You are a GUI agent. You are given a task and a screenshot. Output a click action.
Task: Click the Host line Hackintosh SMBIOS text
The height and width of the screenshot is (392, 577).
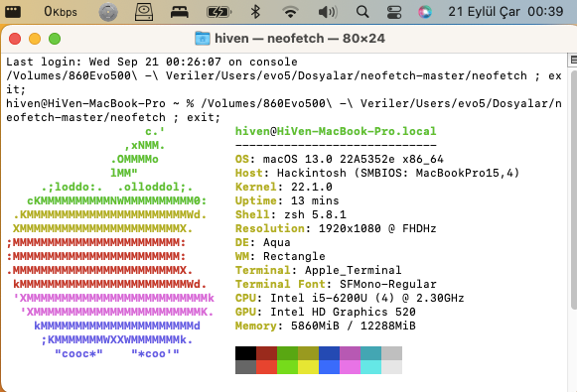coord(377,173)
